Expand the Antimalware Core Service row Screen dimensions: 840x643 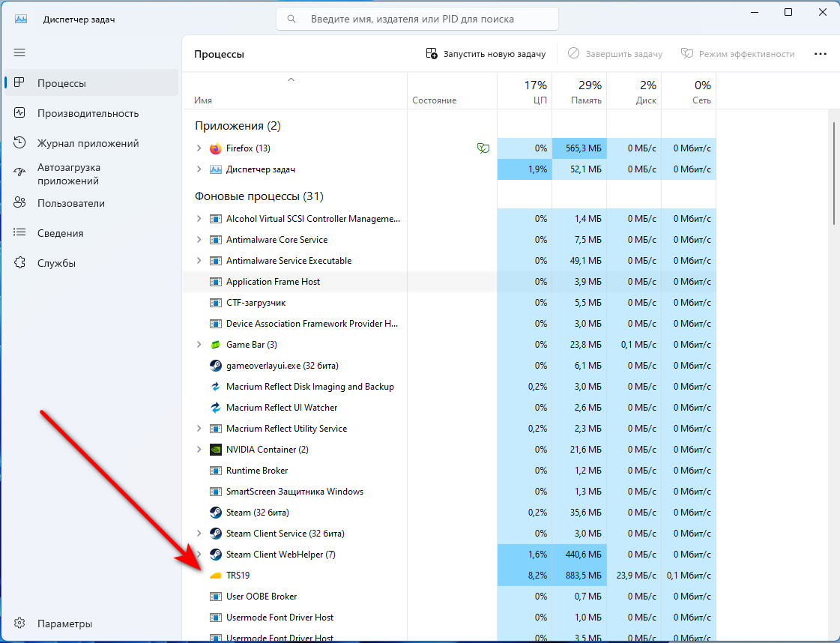[199, 240]
